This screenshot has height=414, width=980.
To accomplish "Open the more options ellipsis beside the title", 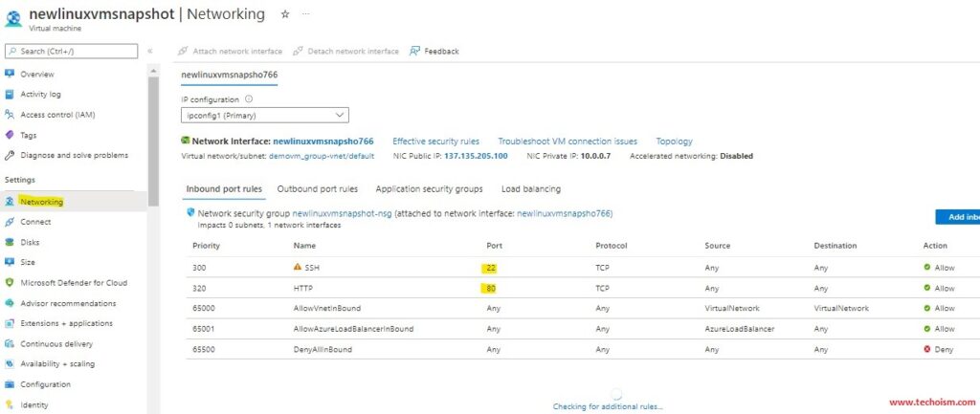I will (305, 13).
